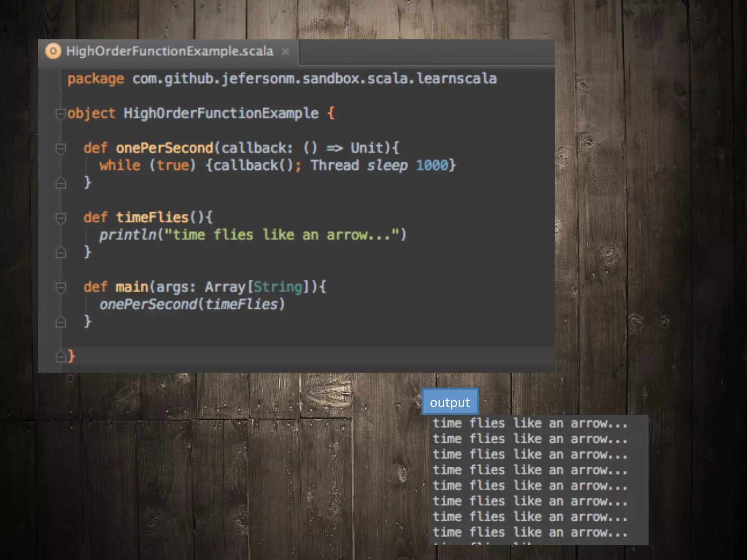Click the onePerSecond method name in definition
The height and width of the screenshot is (560, 747).
(x=164, y=148)
